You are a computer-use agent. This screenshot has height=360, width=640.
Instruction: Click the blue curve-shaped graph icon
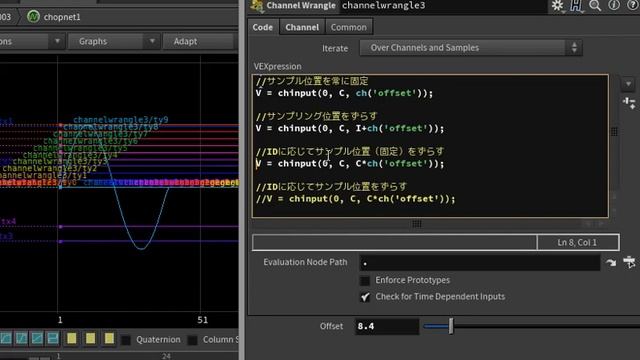coord(6,338)
